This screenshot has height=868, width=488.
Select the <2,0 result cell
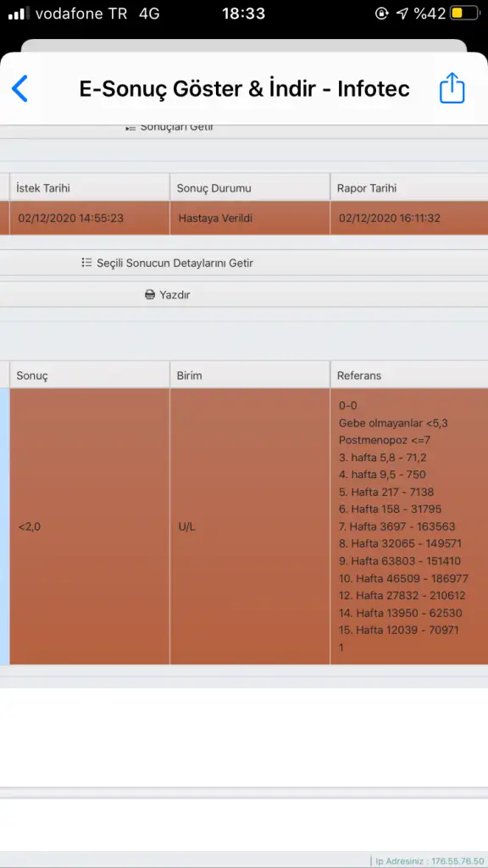coord(90,526)
